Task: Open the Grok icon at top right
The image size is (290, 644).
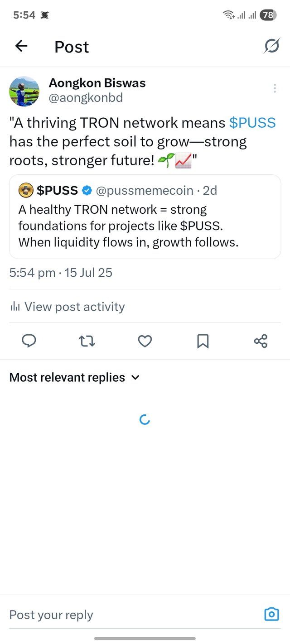Action: (x=271, y=46)
